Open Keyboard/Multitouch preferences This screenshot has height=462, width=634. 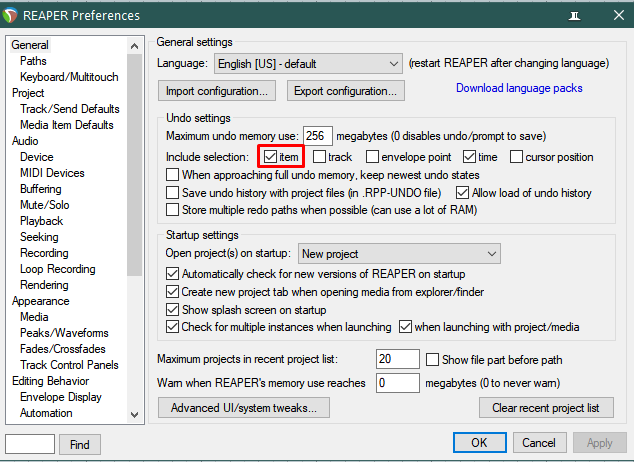pyautogui.click(x=69, y=77)
